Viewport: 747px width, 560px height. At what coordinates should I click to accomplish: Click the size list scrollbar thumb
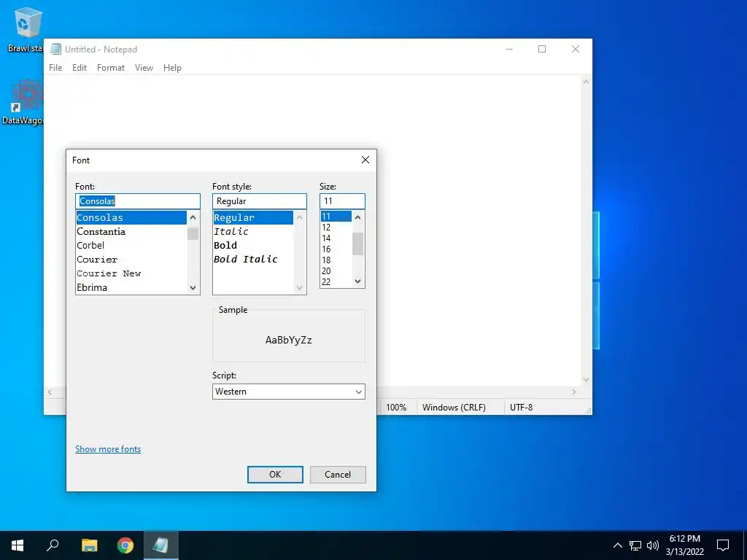(x=358, y=244)
